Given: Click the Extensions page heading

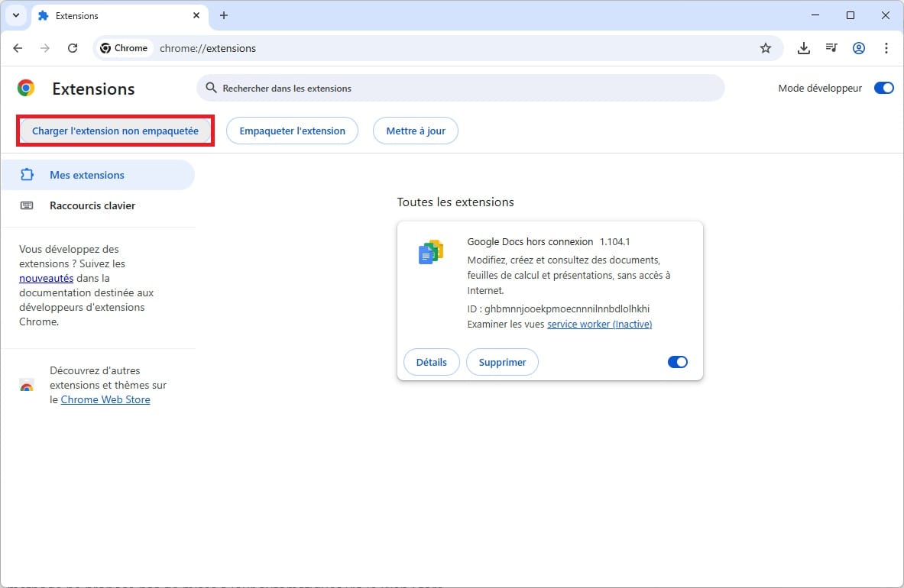Looking at the screenshot, I should click(93, 89).
